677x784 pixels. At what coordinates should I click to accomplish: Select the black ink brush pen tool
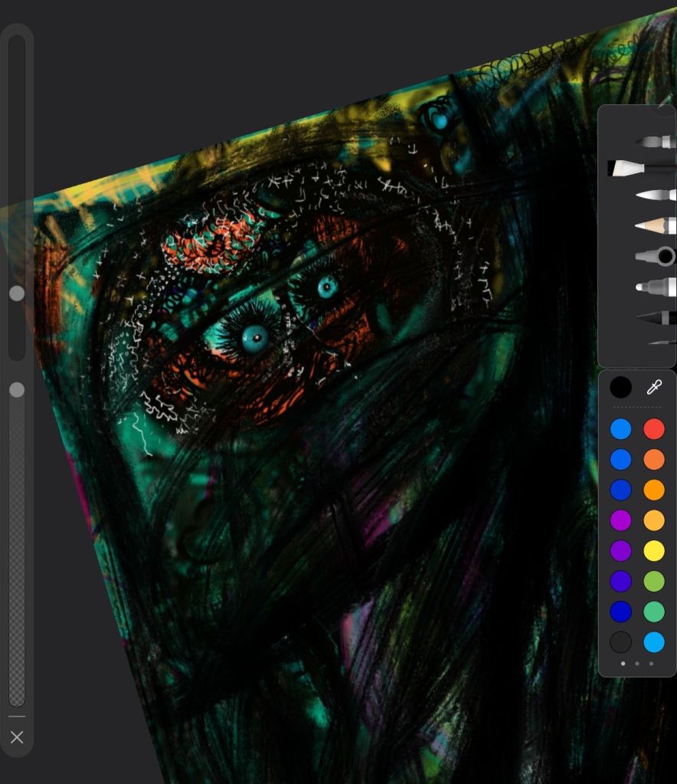pyautogui.click(x=656, y=317)
